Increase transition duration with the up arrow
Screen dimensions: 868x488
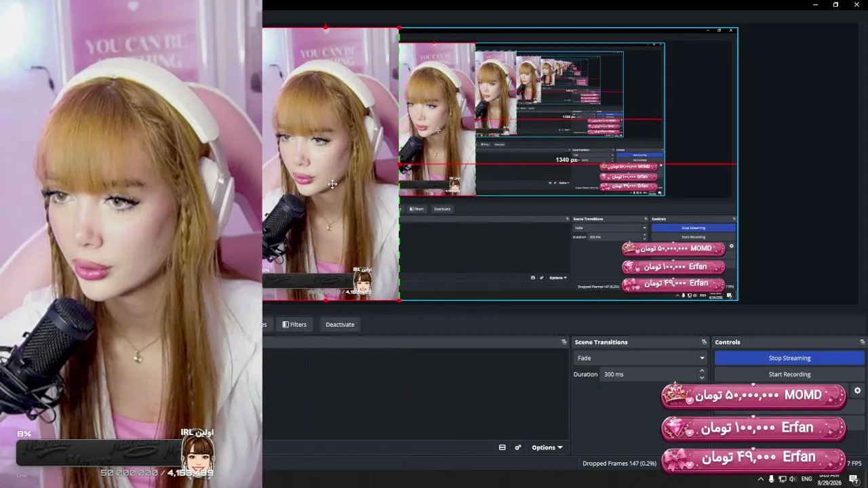[702, 371]
